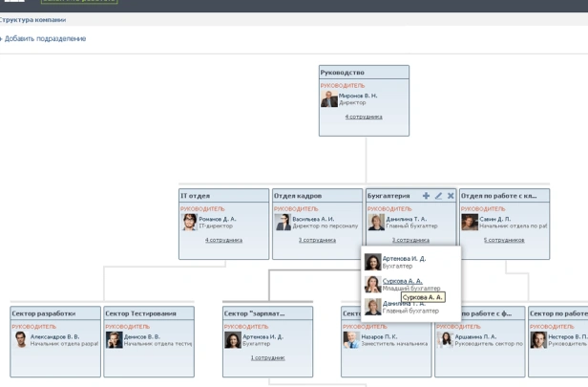Open Миронов В. Н. director photo
The height and width of the screenshot is (387, 588).
pyautogui.click(x=329, y=99)
